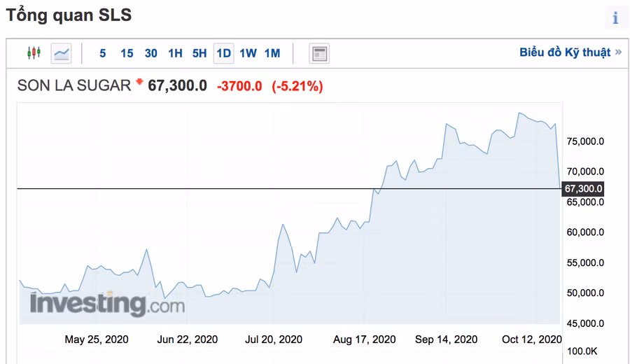
Task: Select the 15 minute interval
Action: (127, 53)
